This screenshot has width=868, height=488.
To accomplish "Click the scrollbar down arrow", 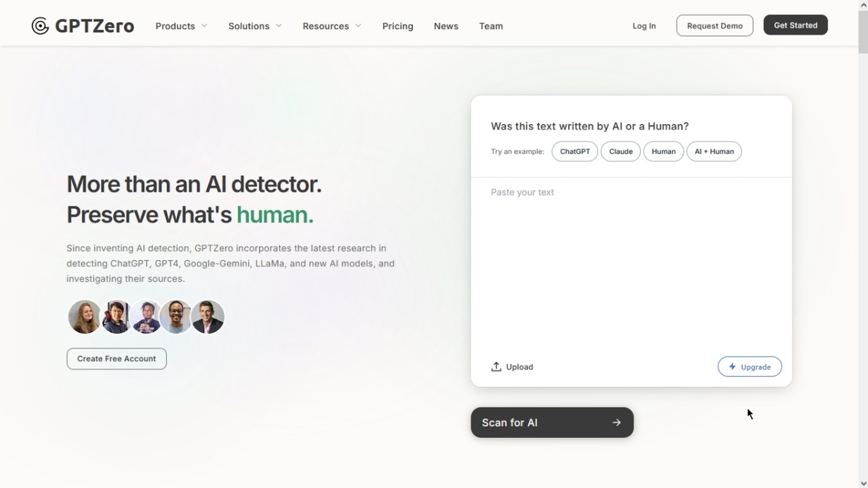I will [x=863, y=483].
